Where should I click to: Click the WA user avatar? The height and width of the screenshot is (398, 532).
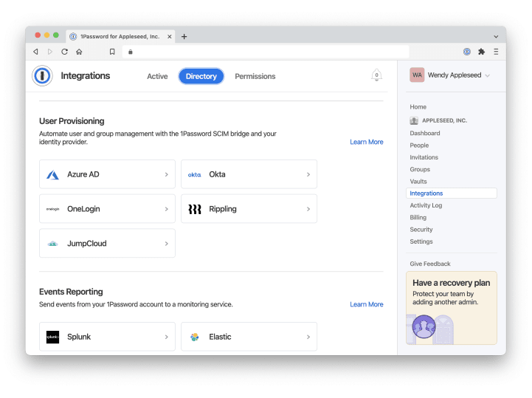tap(417, 75)
